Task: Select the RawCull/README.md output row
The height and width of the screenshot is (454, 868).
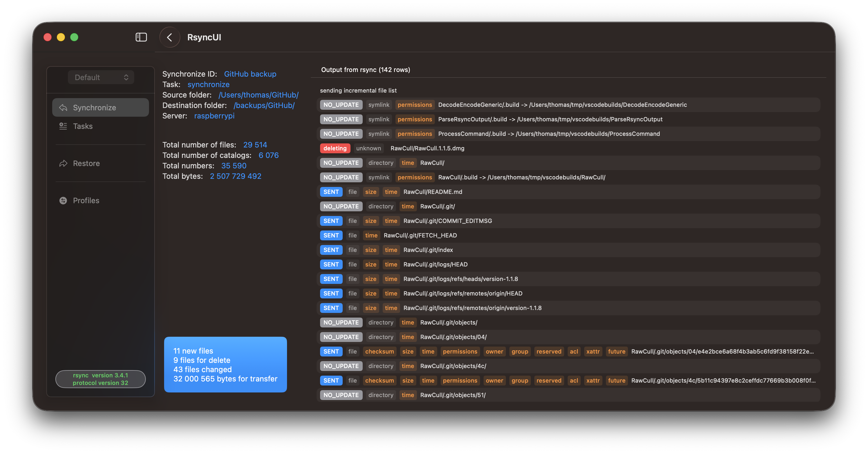Action: pos(433,192)
